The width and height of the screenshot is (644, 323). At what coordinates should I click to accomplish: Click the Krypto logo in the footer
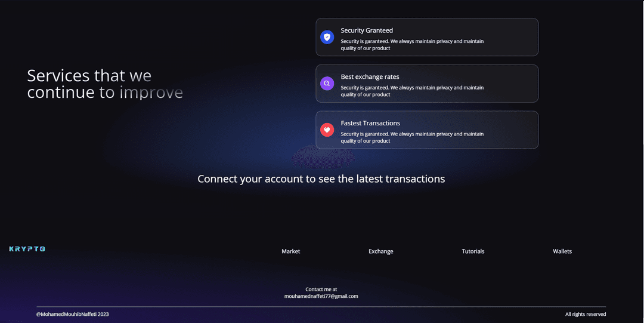[27, 249]
